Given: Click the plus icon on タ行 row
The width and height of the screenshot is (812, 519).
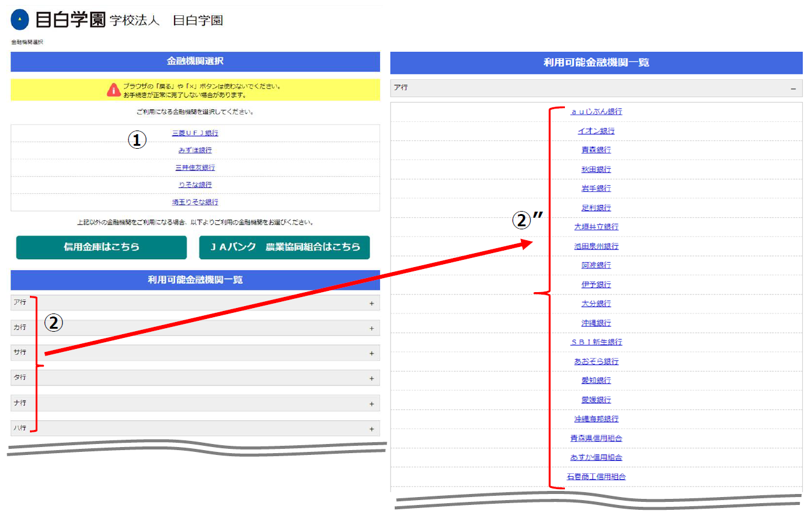Looking at the screenshot, I should (x=372, y=378).
